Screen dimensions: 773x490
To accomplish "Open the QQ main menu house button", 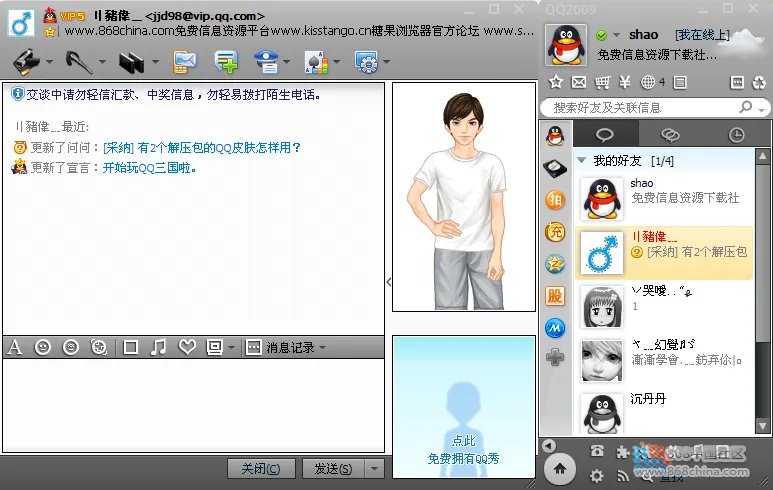I will point(560,469).
